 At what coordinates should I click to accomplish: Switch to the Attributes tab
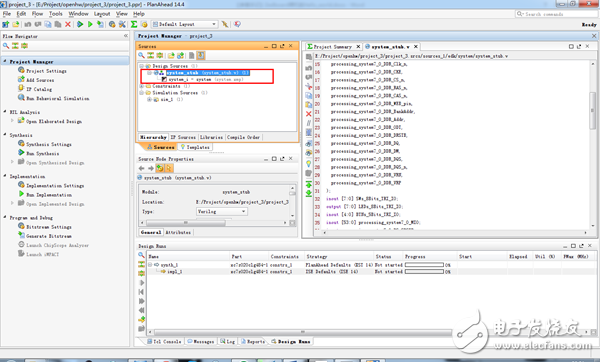click(x=178, y=232)
